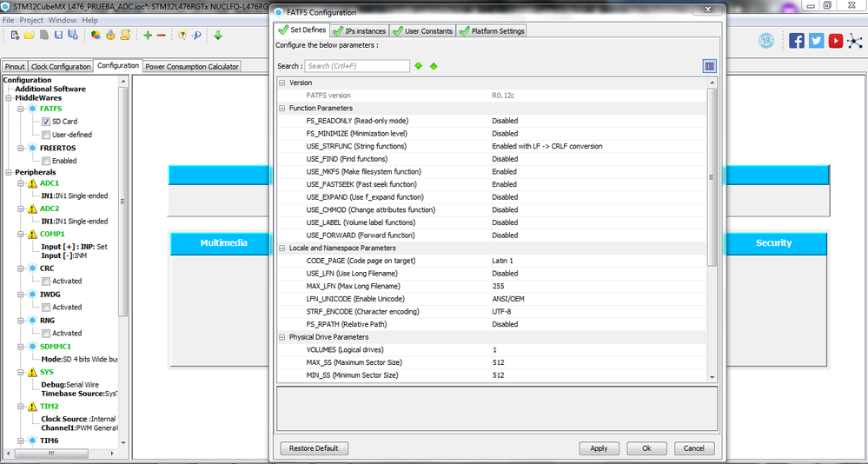This screenshot has width=868, height=464.
Task: Check the FREERTOS Enabled checkbox
Action: (x=46, y=161)
